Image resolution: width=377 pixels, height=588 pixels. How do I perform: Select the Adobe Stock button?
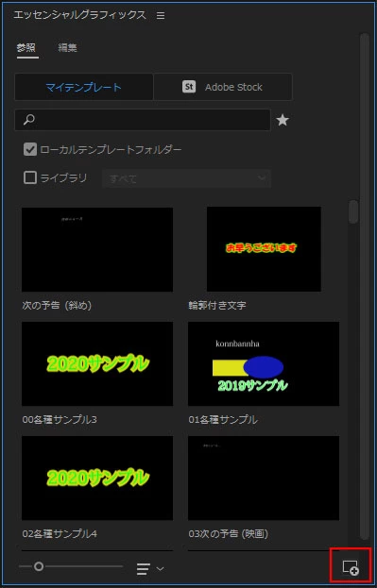coord(223,87)
